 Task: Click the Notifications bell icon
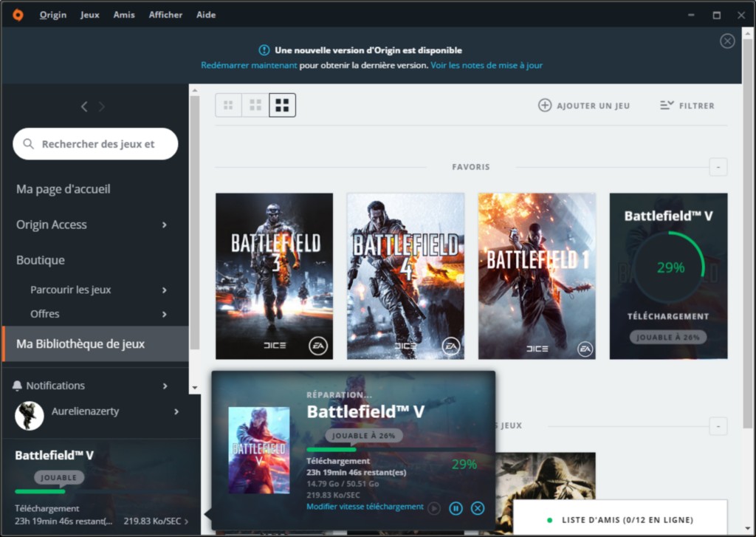18,386
